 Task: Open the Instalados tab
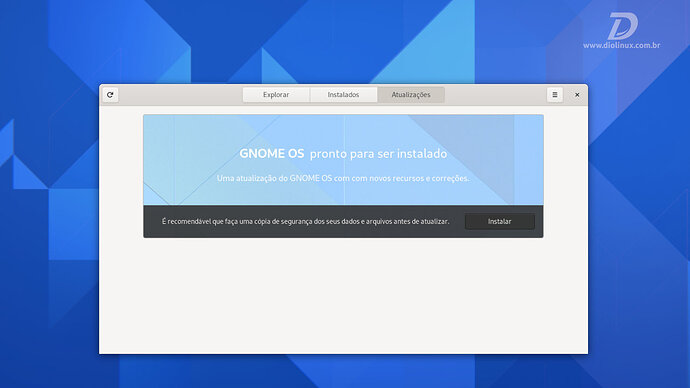[343, 95]
